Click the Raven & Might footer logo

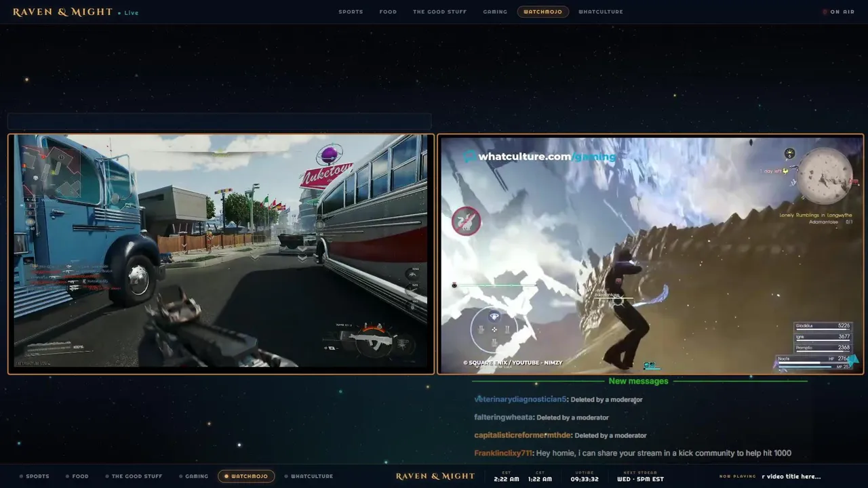coord(435,476)
